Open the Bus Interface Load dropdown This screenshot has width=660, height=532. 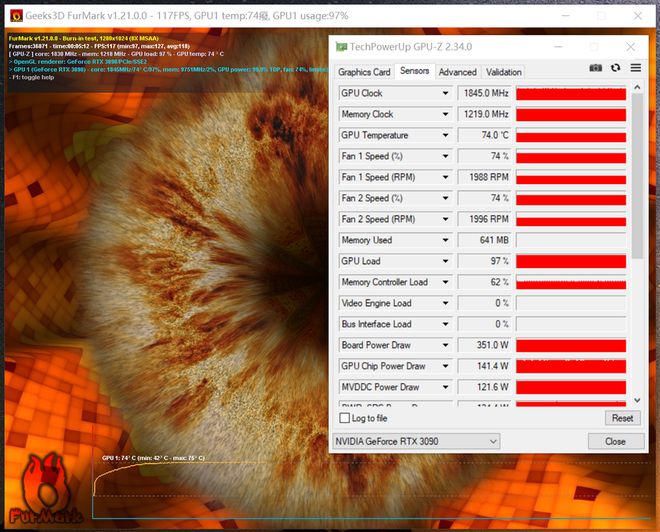coord(445,324)
